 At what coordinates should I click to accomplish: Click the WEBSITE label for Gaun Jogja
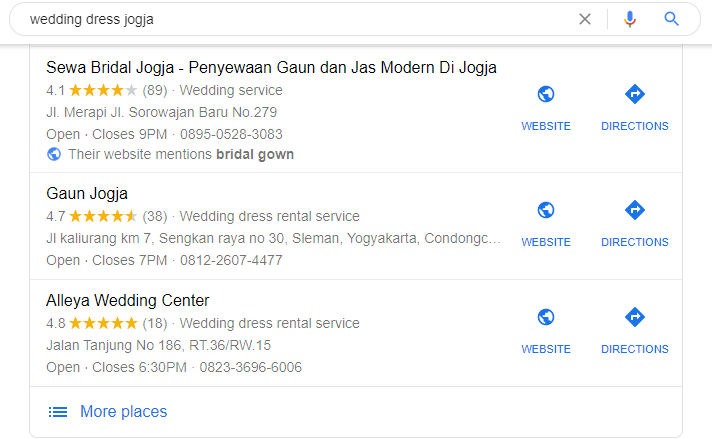[546, 242]
